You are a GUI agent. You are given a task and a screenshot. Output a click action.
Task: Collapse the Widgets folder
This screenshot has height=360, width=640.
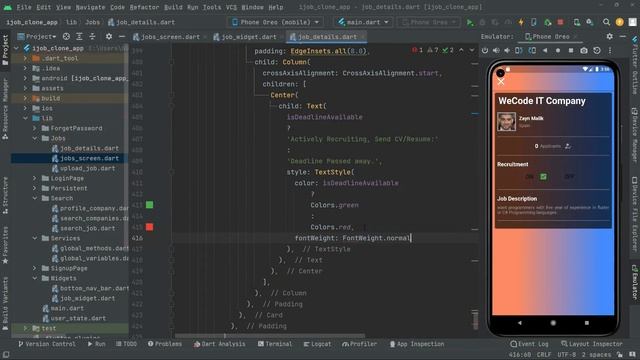[35, 278]
